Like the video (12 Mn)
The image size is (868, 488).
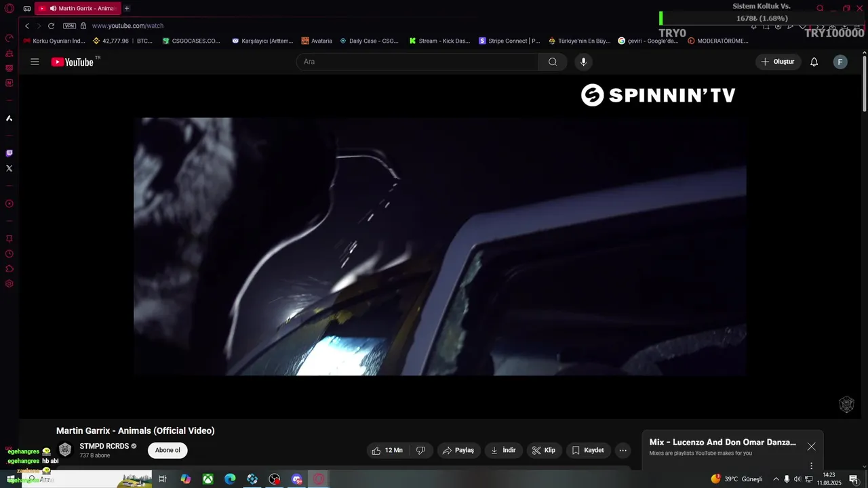388,450
